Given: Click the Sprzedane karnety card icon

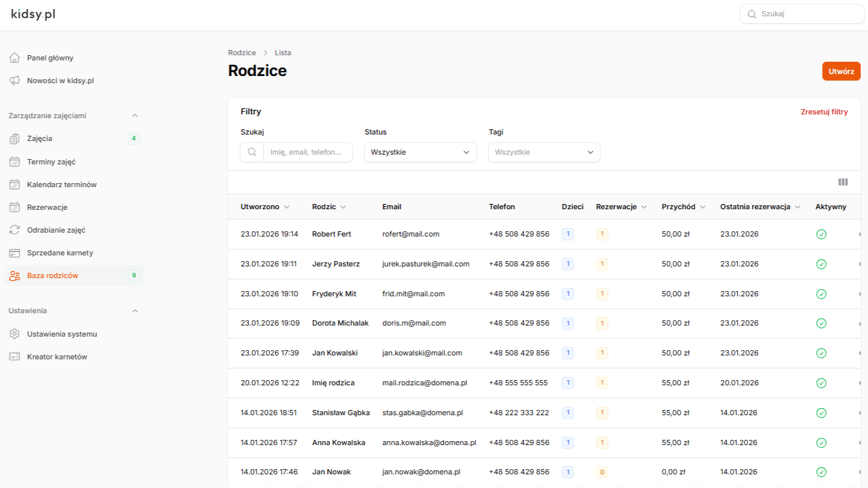Looking at the screenshot, I should point(14,252).
